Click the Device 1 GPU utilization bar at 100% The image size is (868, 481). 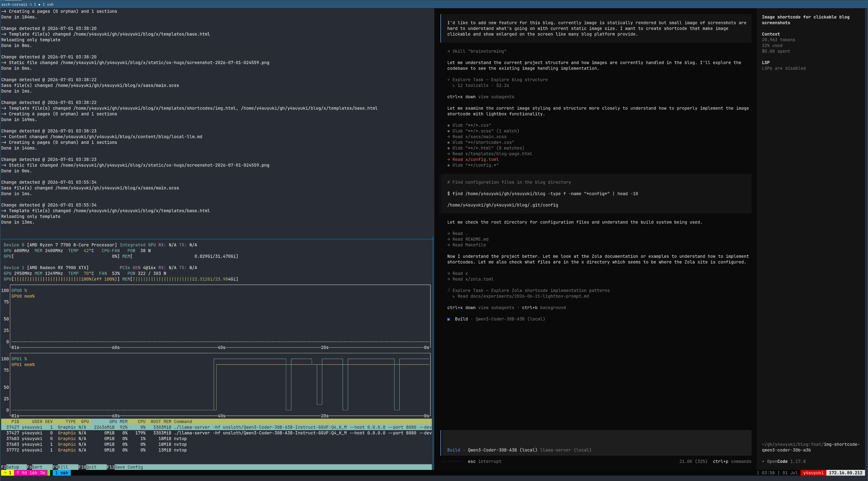[62, 279]
